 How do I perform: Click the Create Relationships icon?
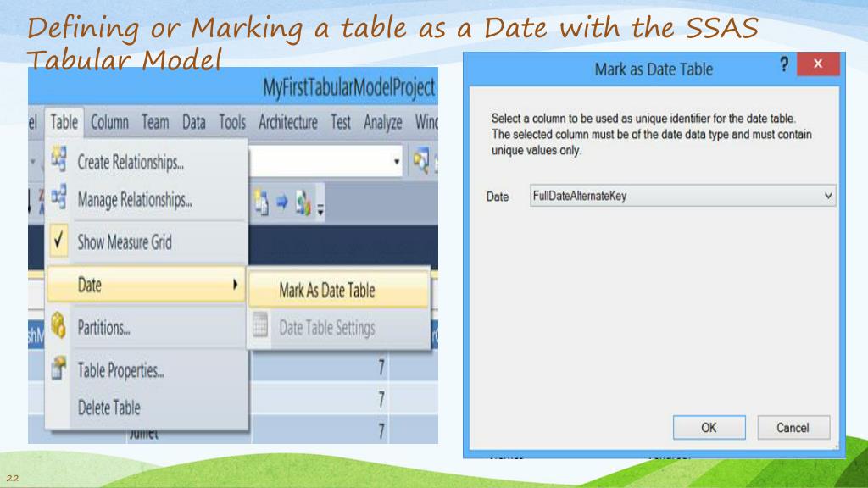point(58,158)
